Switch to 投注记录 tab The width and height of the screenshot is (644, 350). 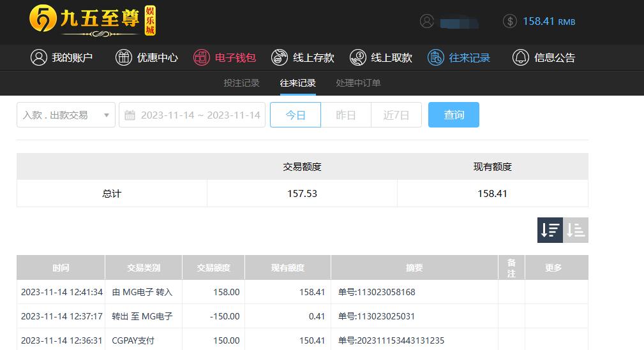pyautogui.click(x=241, y=83)
